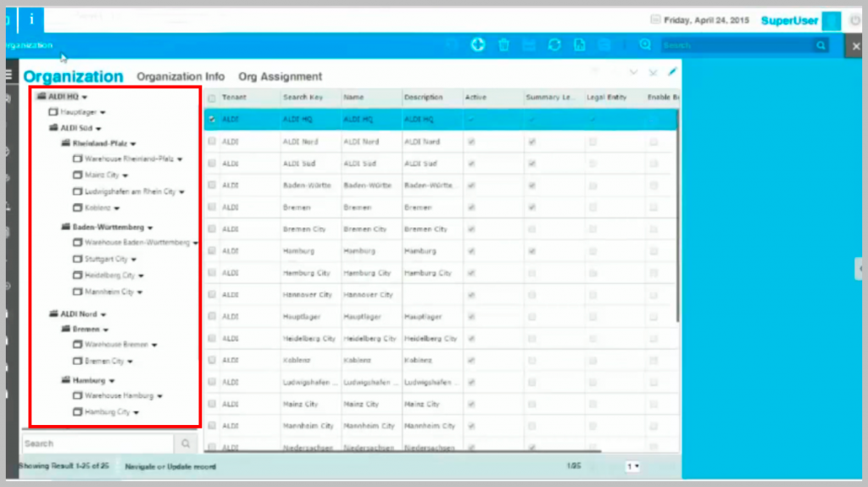Click the folder icon beside ALDI HQ
Viewport: 868px width, 487px height.
pos(41,96)
